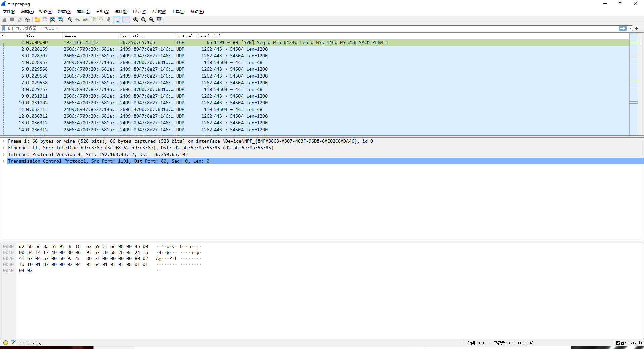Add a filter button with plus
The height and width of the screenshot is (349, 644).
click(x=636, y=28)
